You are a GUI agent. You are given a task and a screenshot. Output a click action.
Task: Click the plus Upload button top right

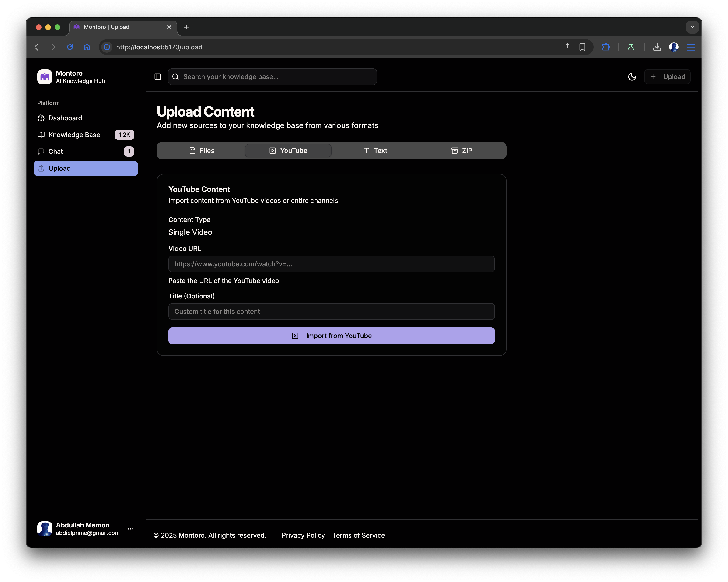tap(667, 76)
